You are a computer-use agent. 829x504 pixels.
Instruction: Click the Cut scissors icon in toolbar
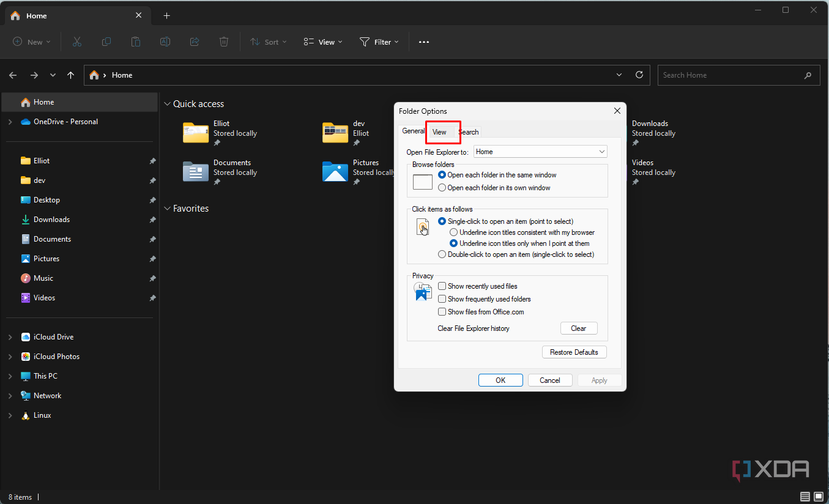pos(77,42)
